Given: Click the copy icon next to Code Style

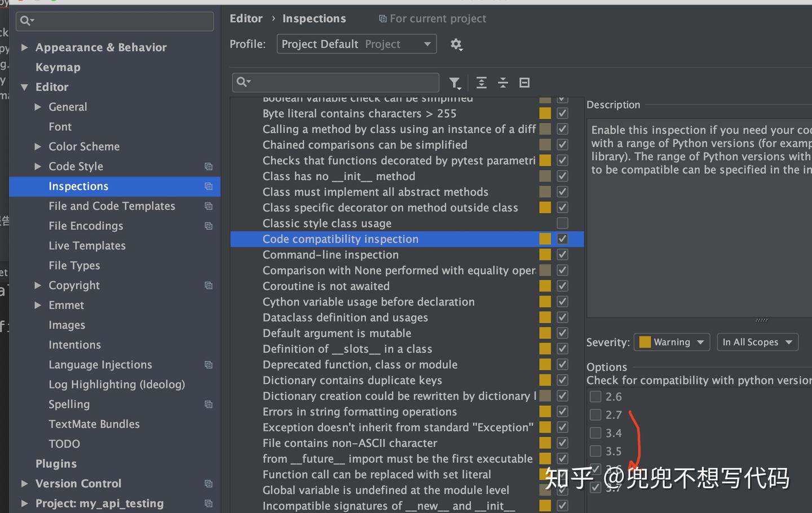Looking at the screenshot, I should pos(208,166).
